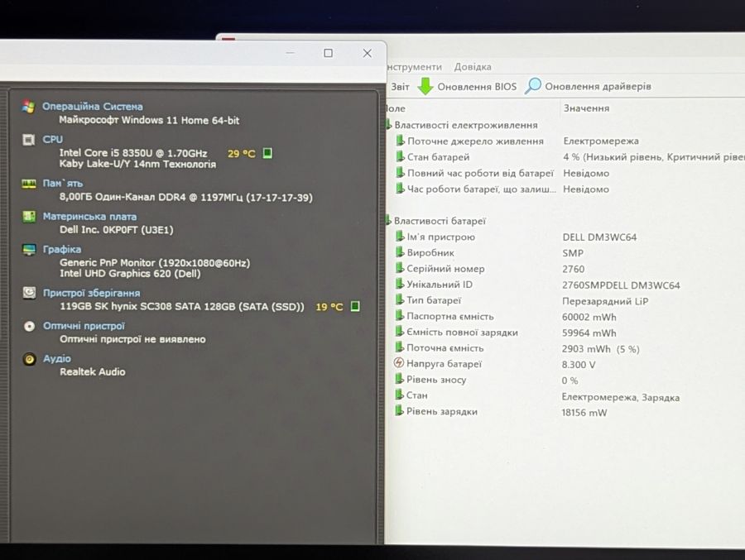Click the 'Ємність повної зарядки' row label
The width and height of the screenshot is (745, 560).
point(462,332)
